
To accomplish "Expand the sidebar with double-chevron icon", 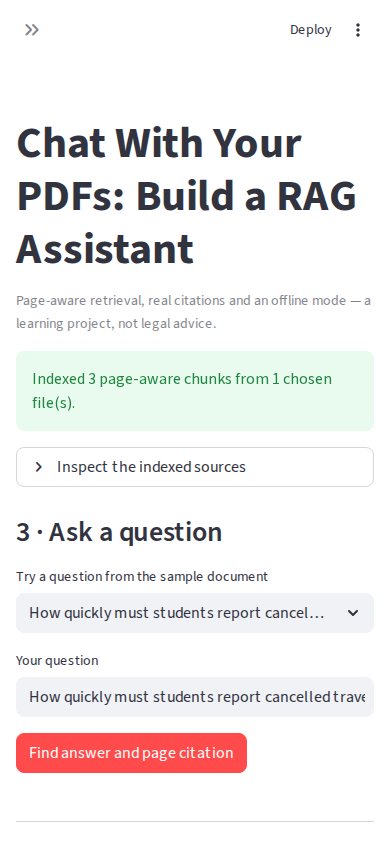I will (32, 30).
